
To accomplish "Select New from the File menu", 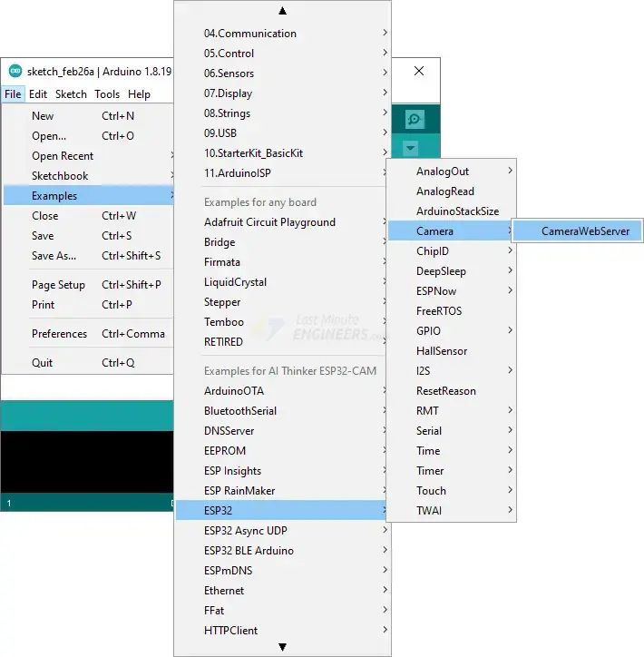I will (x=88, y=116).
